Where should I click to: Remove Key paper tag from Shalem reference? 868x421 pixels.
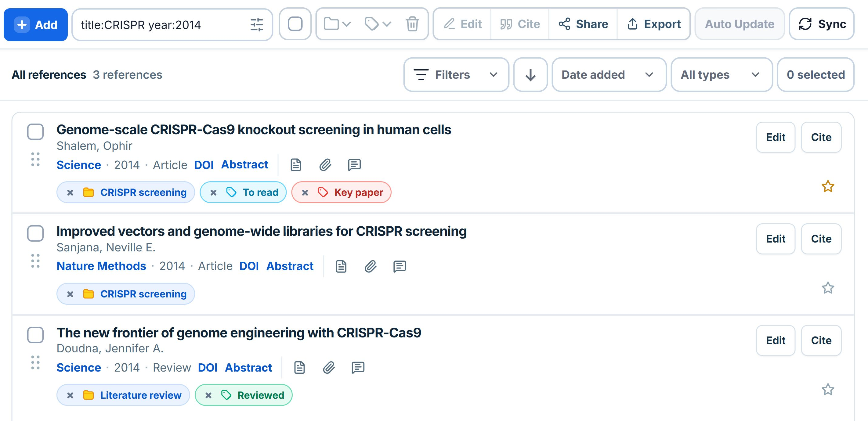tap(305, 193)
